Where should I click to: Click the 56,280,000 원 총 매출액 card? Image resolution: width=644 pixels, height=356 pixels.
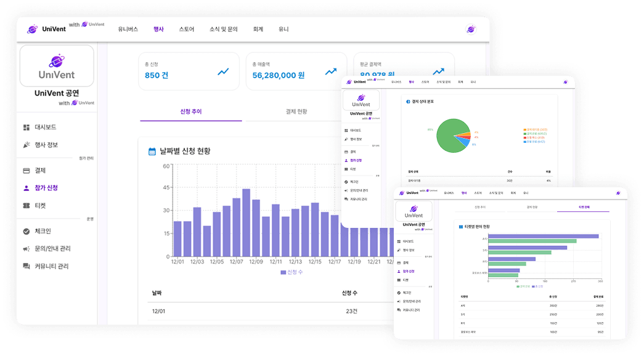[x=296, y=71]
